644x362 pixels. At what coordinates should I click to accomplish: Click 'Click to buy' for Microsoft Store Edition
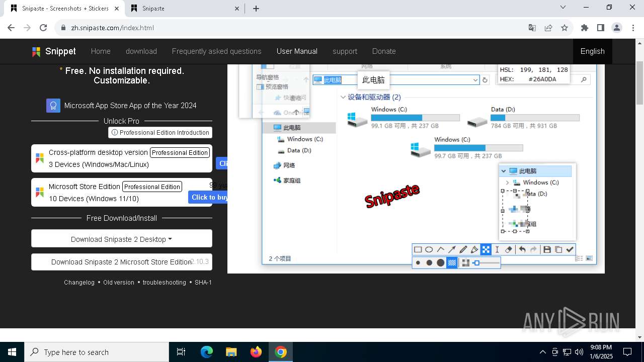208,197
